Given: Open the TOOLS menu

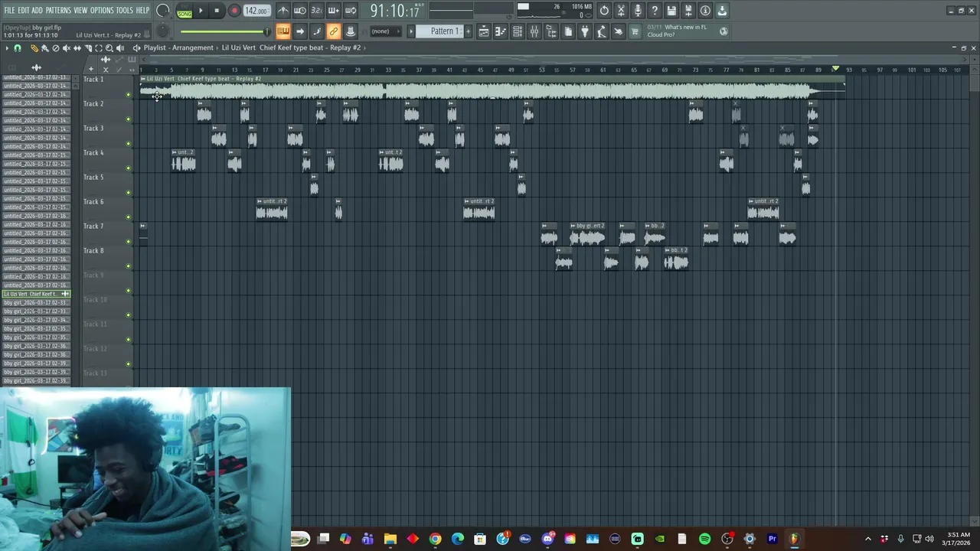Looking at the screenshot, I should pos(125,10).
